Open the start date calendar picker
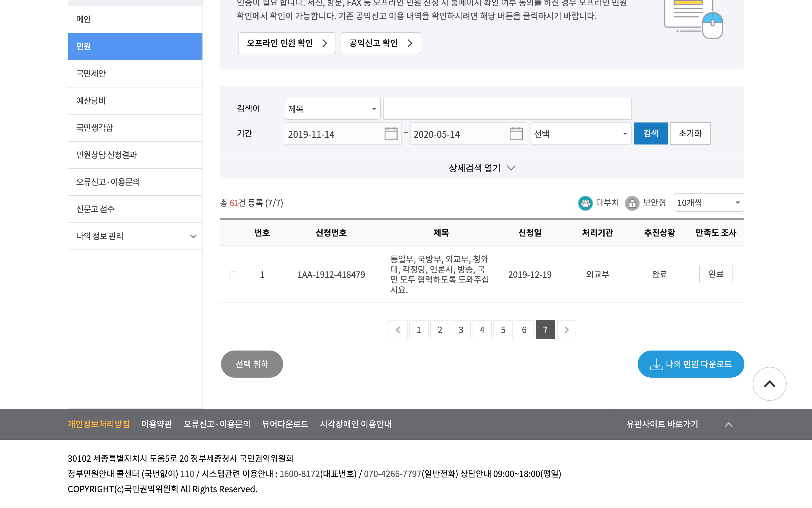Viewport: 812px width, 508px height. coord(390,133)
